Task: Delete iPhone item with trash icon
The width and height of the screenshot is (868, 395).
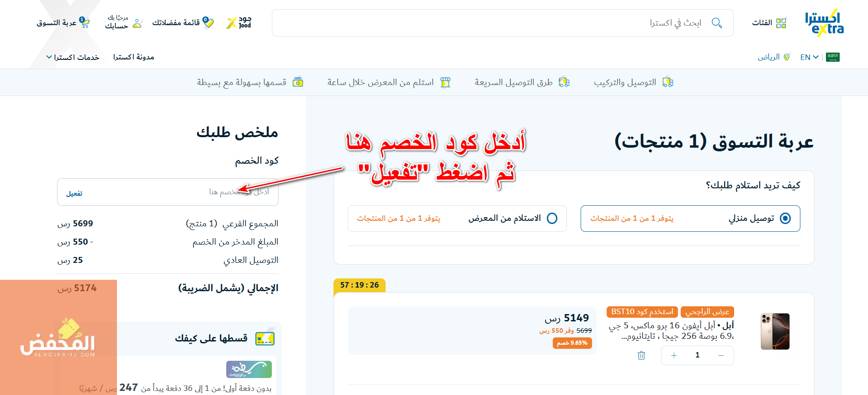Action: pos(641,355)
